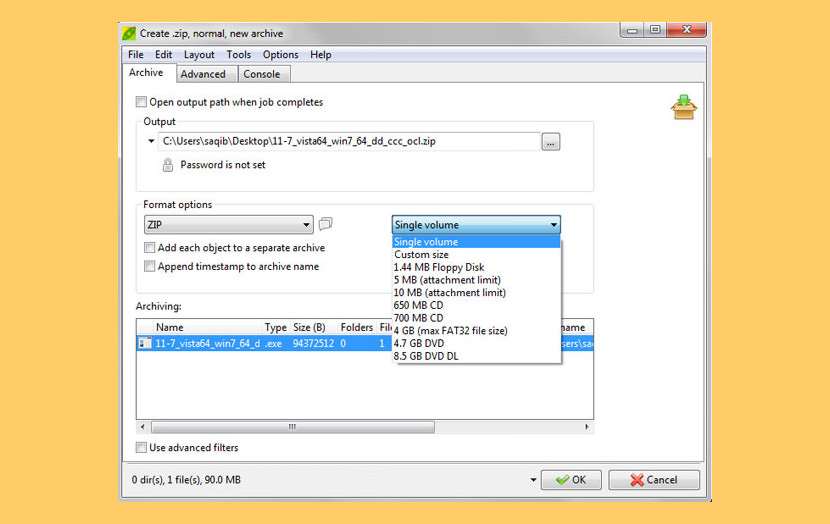Maximize the Create .zip window
The height and width of the screenshot is (524, 830).
point(655,30)
